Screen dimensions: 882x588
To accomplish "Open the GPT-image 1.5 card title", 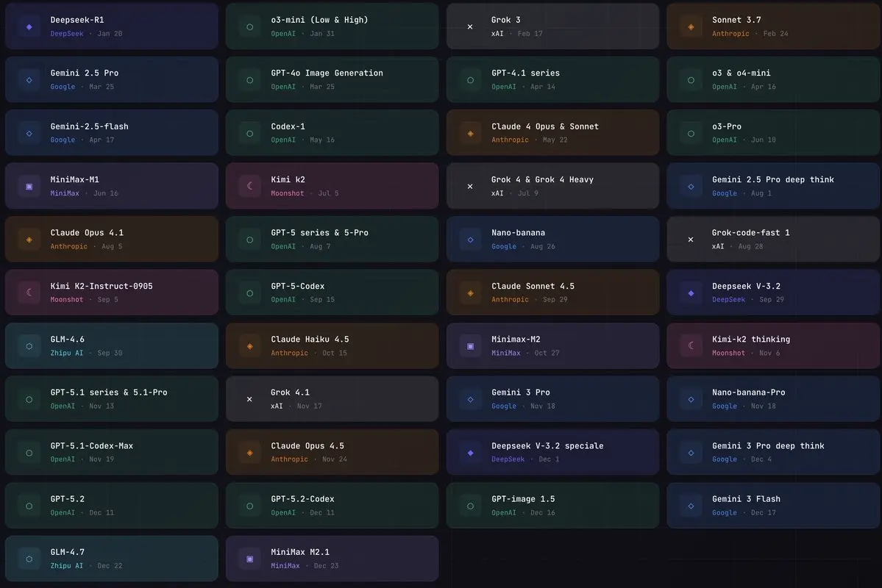I will 522,499.
